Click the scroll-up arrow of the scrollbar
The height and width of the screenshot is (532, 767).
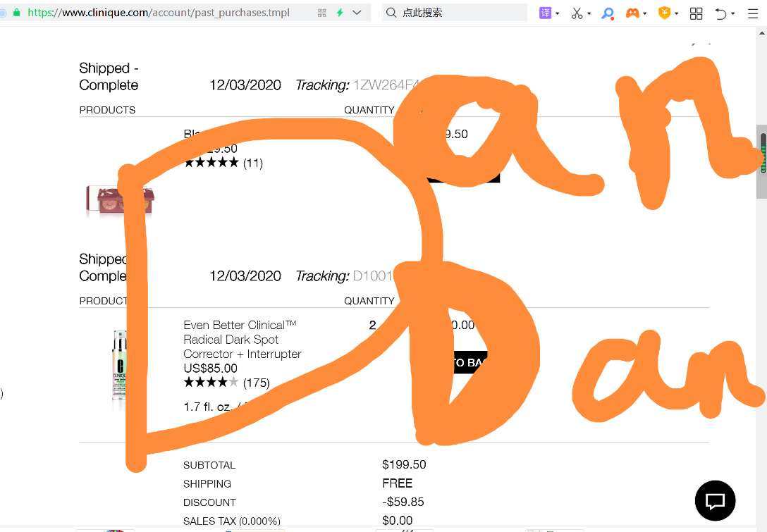click(x=761, y=33)
